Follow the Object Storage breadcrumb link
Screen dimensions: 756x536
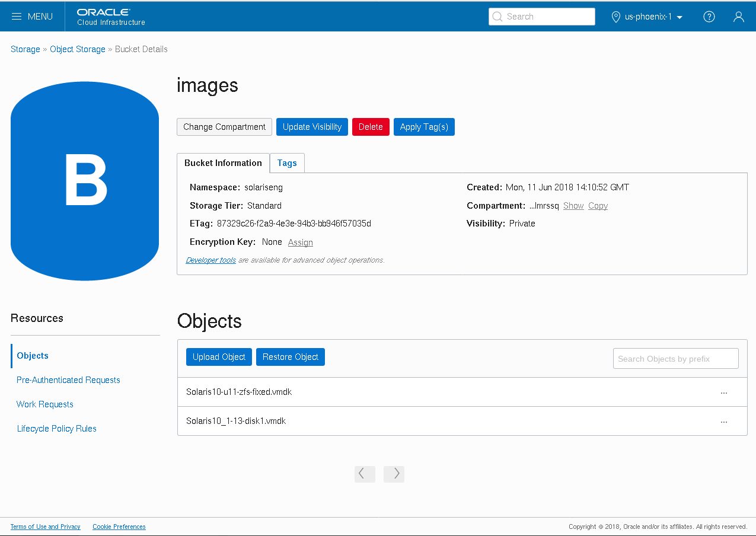pyautogui.click(x=78, y=49)
